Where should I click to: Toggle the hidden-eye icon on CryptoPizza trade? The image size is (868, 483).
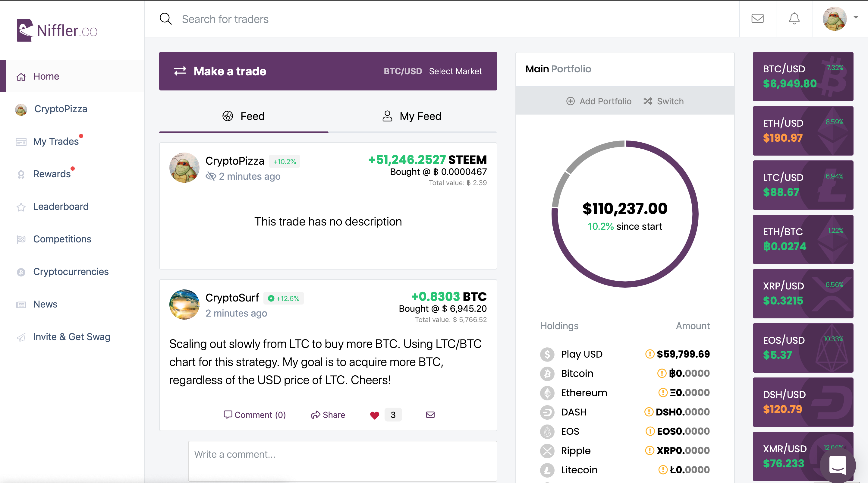coord(211,176)
